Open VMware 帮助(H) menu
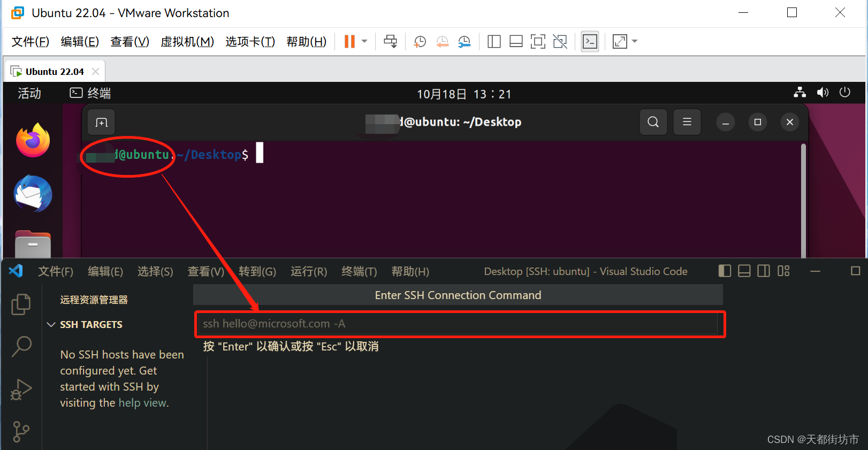This screenshot has width=868, height=450. (306, 42)
